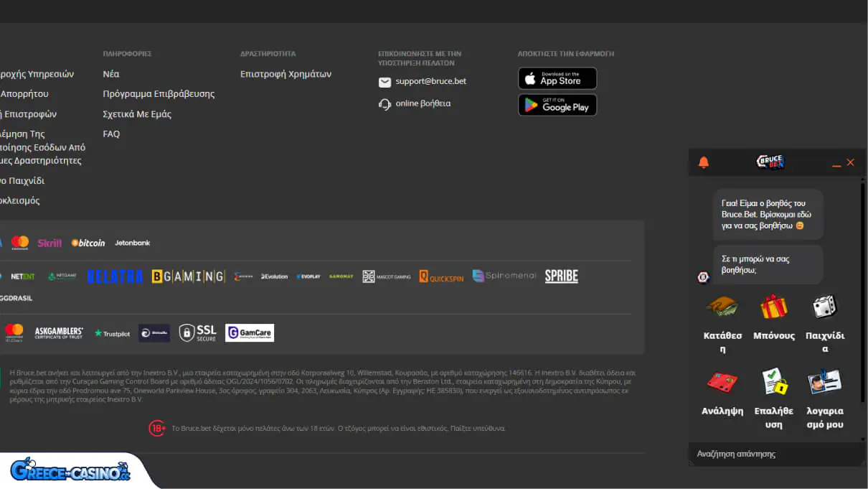
Task: Select the Ανάληψη withdrawal icon
Action: pos(722,383)
